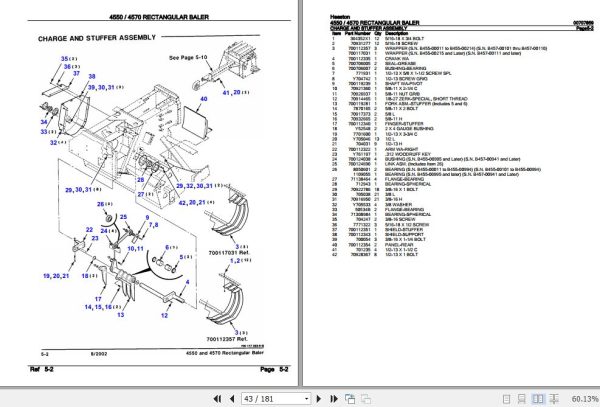600x407 pixels.
Task: Click callout number 38 in the diagram
Action: [92, 77]
